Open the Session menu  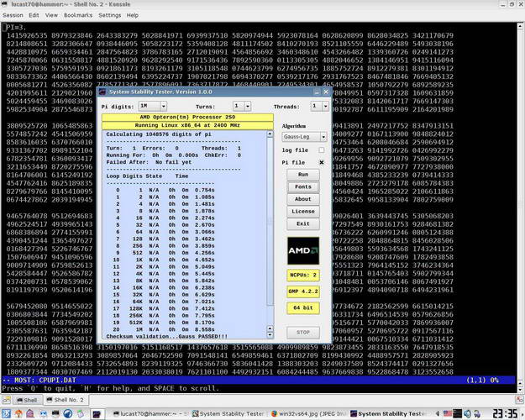pos(13,15)
